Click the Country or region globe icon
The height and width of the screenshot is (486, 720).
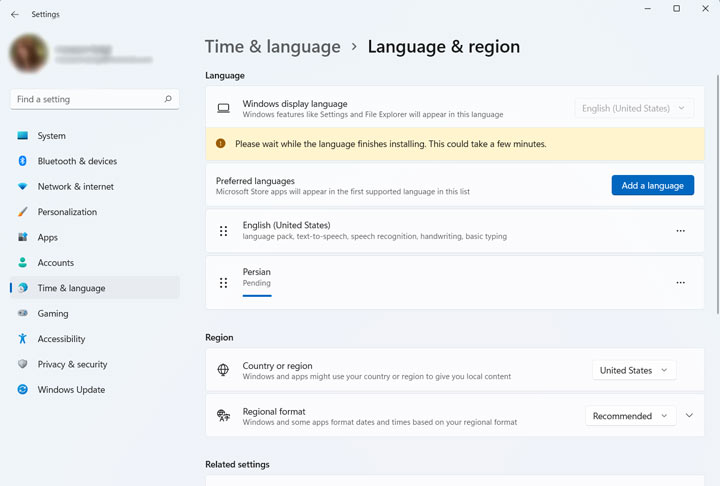click(x=223, y=370)
